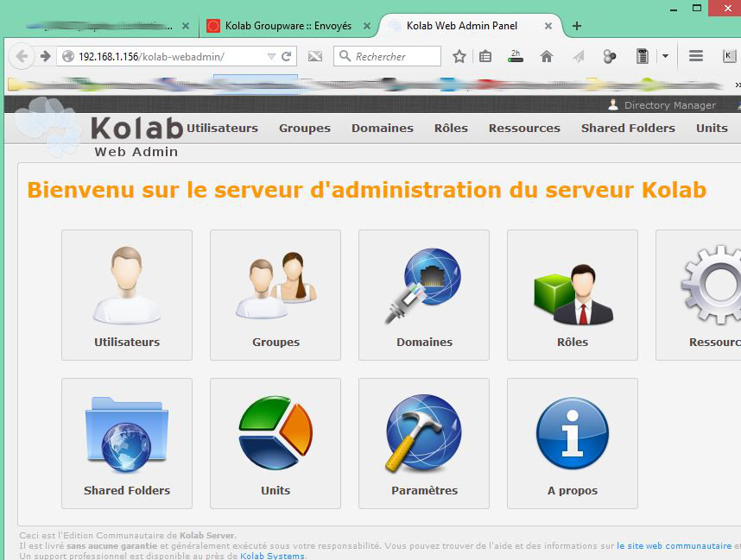
Task: Open the Units pie chart icon
Action: click(275, 433)
